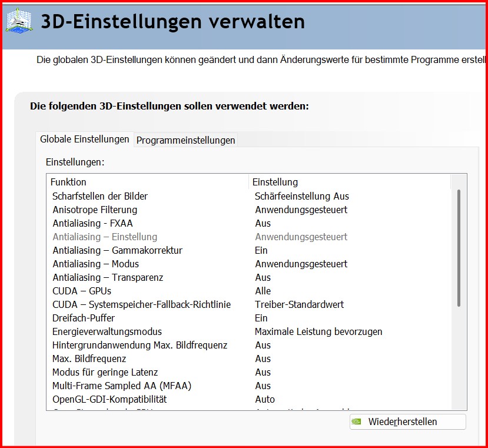Select CUDA – Systemspeicher-Fallback-Richtlinie row

tap(248, 304)
